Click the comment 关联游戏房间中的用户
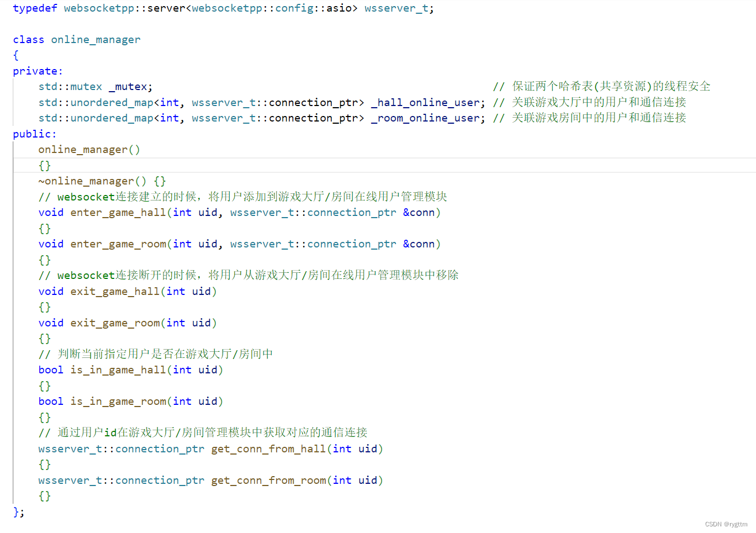Viewport: 756px width, 533px height. [x=590, y=118]
